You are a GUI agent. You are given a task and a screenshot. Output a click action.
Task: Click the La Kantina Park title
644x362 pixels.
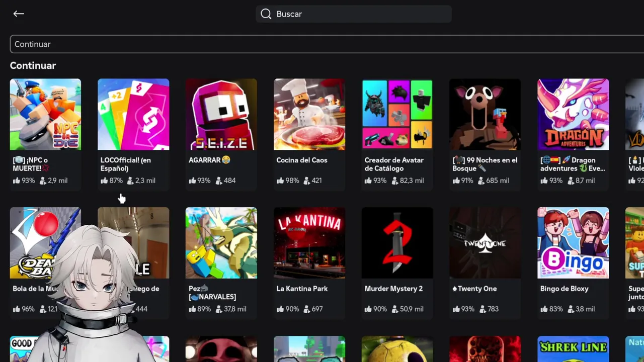(x=302, y=289)
